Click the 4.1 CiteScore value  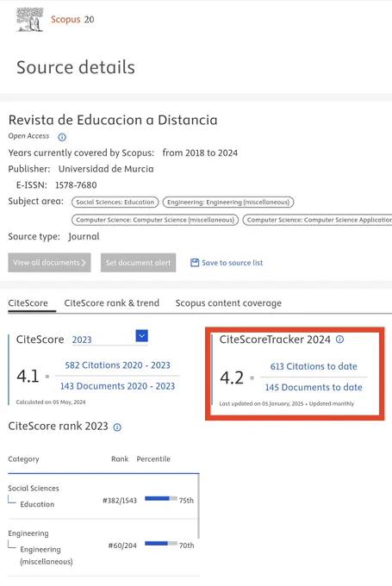pos(28,376)
